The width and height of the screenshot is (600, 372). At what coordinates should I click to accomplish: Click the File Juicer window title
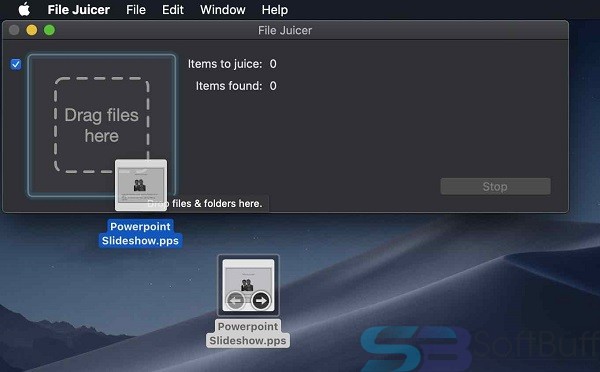tap(285, 30)
